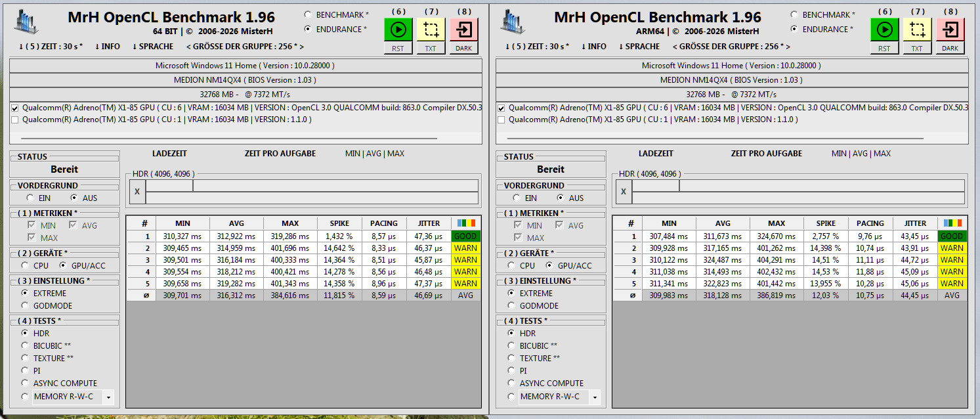Check second Adreno X1-85 GPU (CU: 1) in ARM64 window
980x419 pixels.
tap(501, 120)
